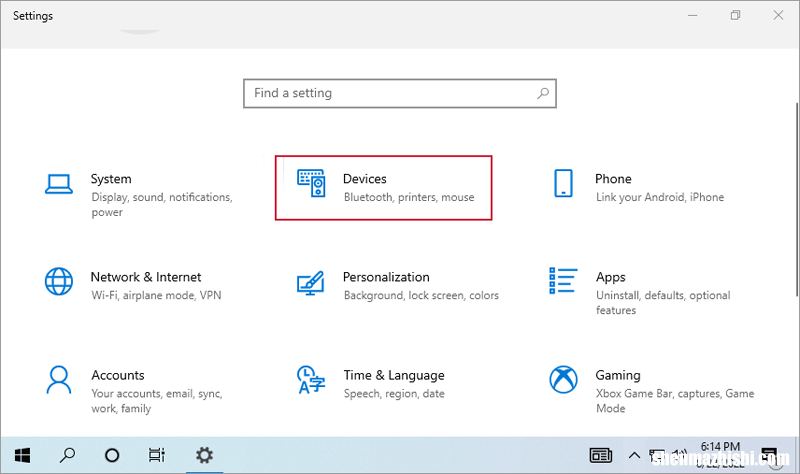This screenshot has height=474, width=800.
Task: Open the Network & Internet globe icon
Action: [59, 281]
